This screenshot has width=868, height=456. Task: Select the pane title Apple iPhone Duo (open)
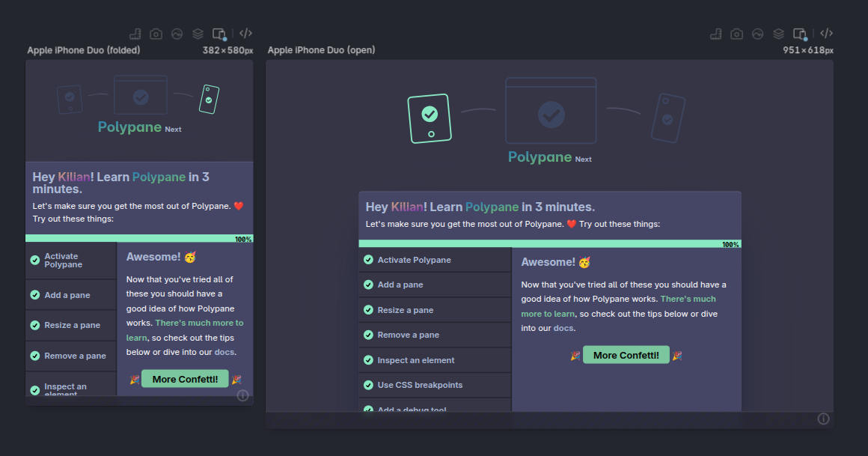click(x=321, y=50)
